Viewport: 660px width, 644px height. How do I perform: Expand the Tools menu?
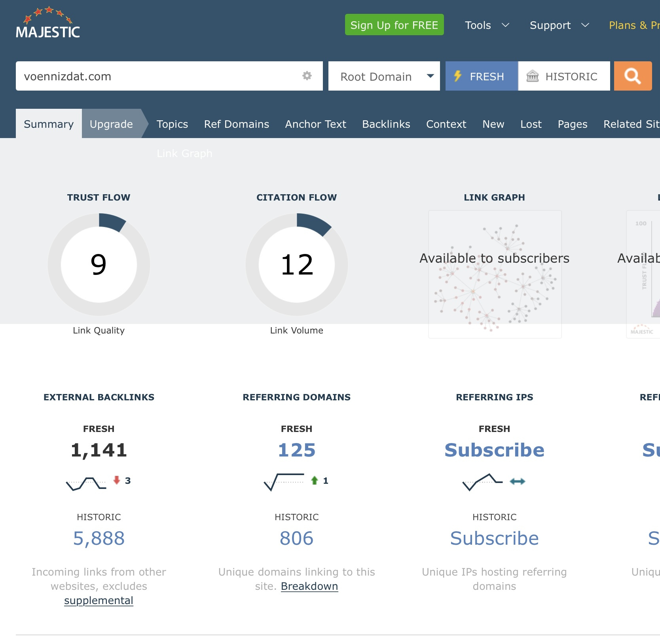click(487, 25)
